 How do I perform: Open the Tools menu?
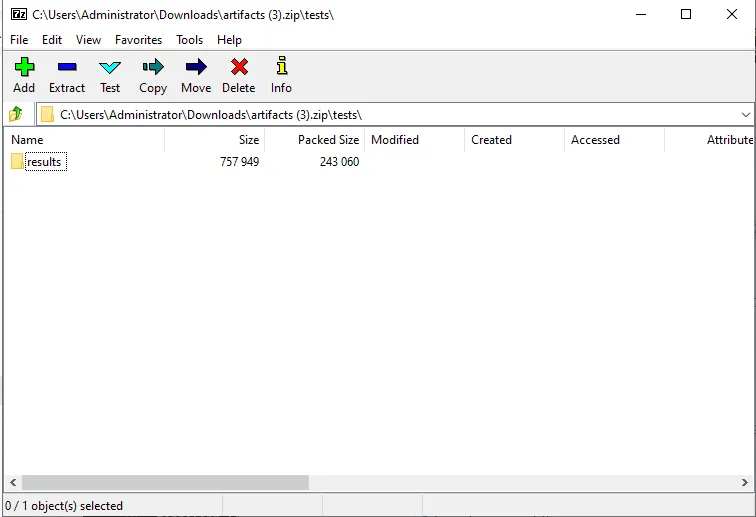pos(189,40)
